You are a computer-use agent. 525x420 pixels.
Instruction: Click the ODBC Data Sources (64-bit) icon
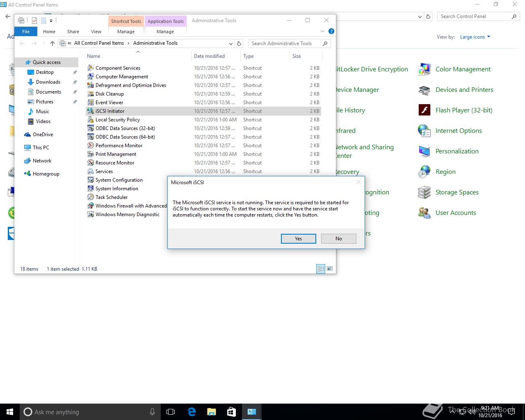[91, 137]
